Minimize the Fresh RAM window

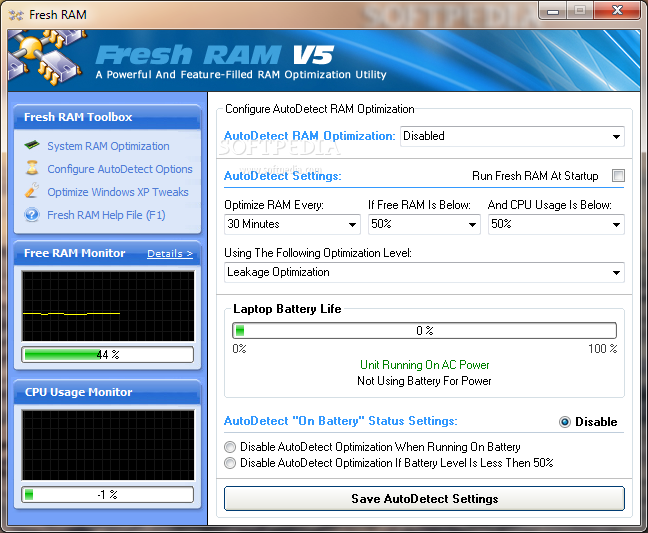(x=553, y=11)
